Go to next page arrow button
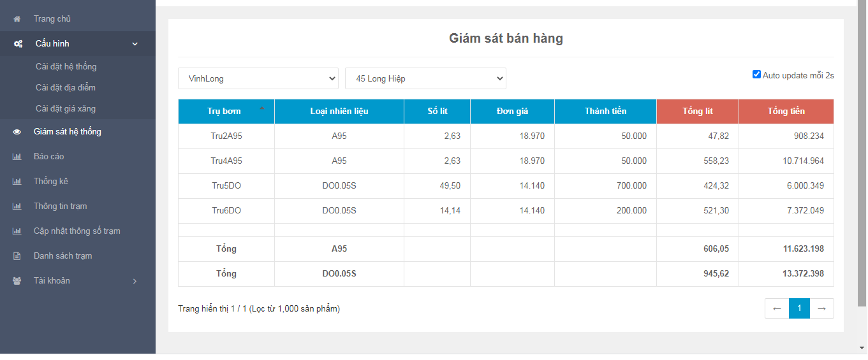Viewport: 868px width, 360px height. click(821, 308)
